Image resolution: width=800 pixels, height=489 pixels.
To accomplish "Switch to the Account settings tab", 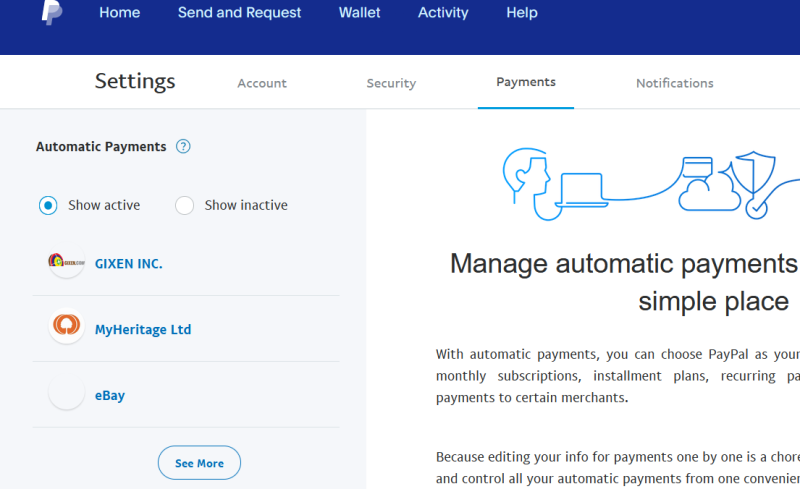I will 262,83.
